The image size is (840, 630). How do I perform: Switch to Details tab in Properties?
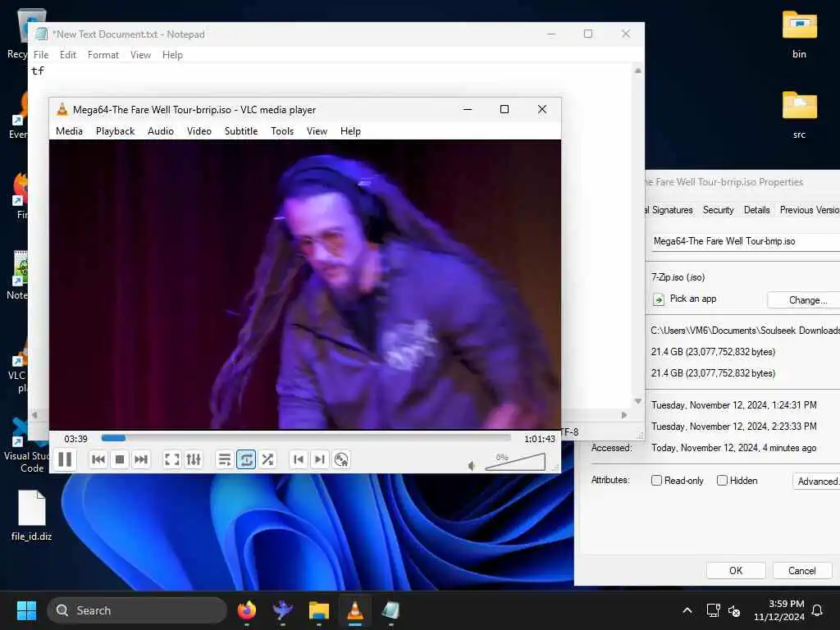point(756,210)
